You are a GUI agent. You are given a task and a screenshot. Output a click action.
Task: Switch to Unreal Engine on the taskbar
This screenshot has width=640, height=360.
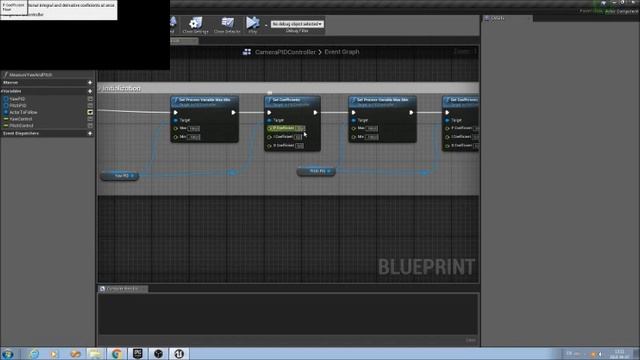(179, 353)
